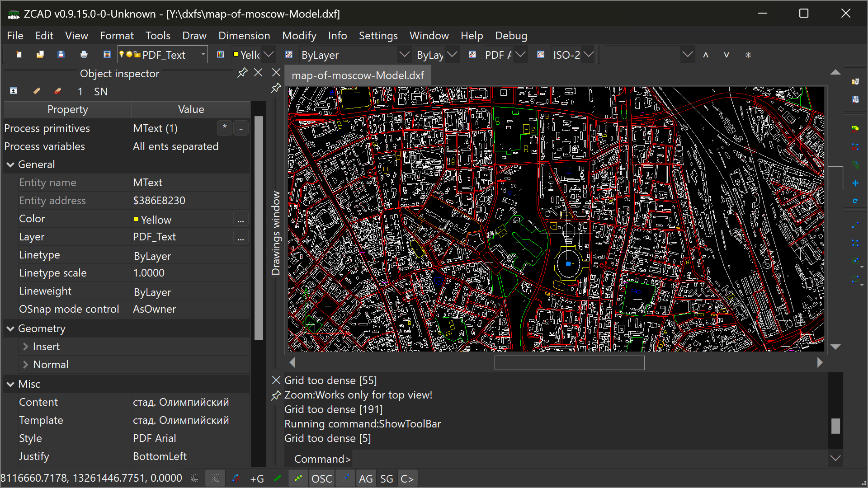Click the blue nodes ED tool on right toolbar
The width and height of the screenshot is (868, 488).
[x=855, y=147]
